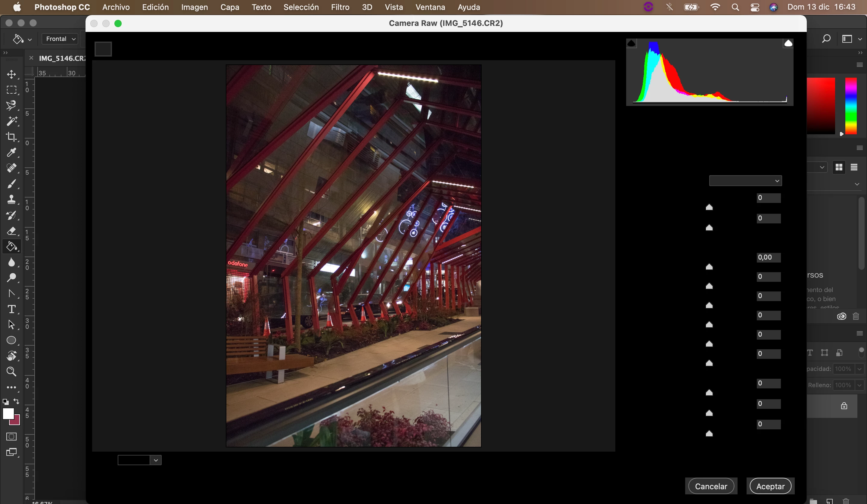Select the Eraser tool

[x=11, y=231]
